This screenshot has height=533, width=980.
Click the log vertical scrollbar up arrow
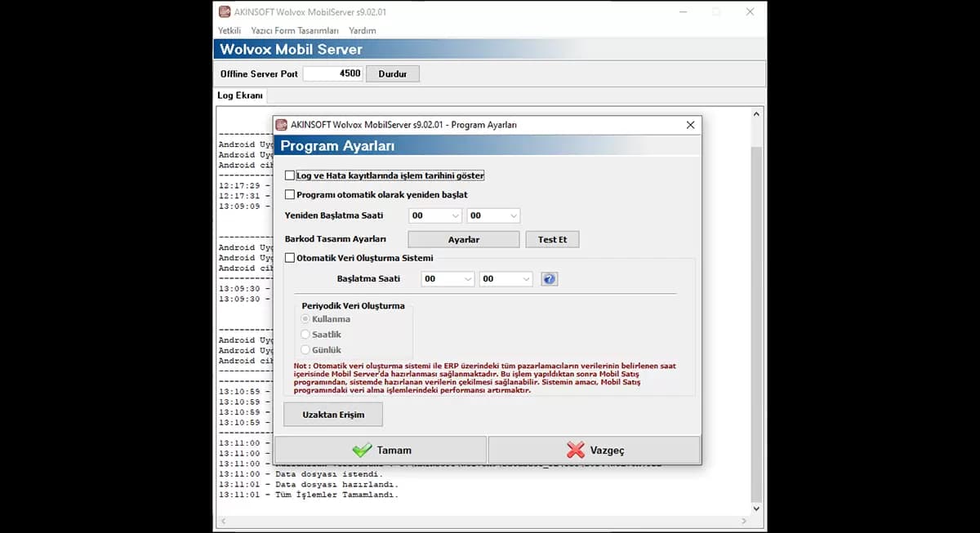click(755, 114)
